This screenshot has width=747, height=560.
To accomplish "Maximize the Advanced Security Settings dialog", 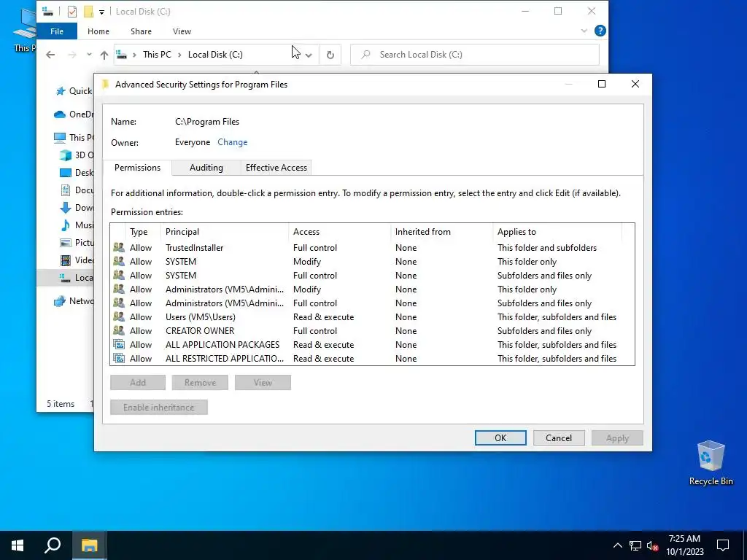I will pos(602,84).
